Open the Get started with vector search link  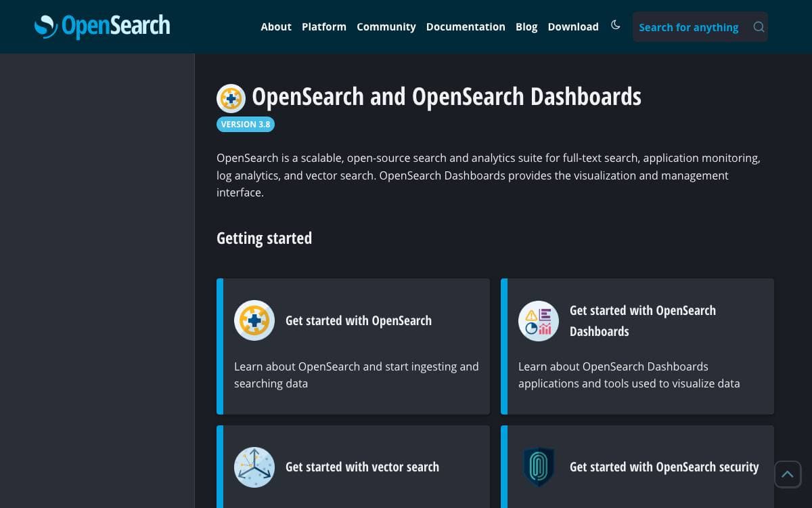point(362,467)
